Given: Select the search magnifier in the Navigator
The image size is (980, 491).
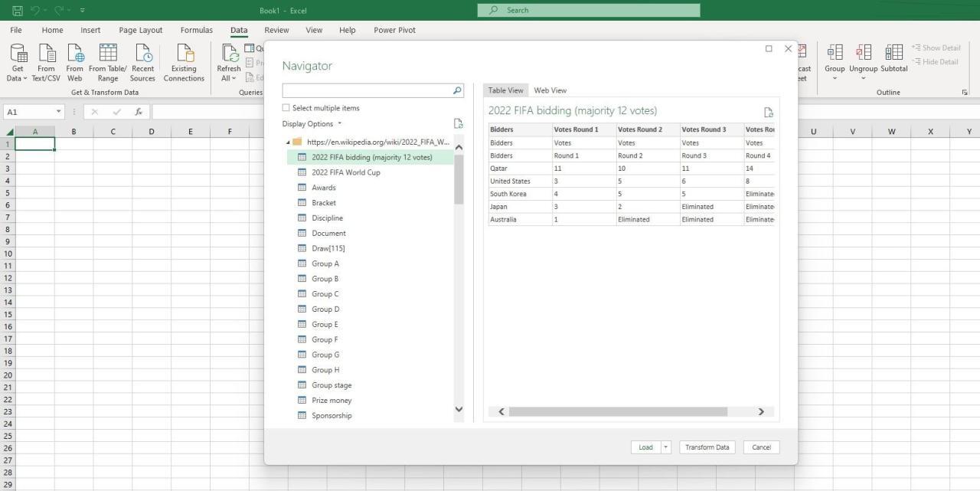Looking at the screenshot, I should [x=456, y=90].
